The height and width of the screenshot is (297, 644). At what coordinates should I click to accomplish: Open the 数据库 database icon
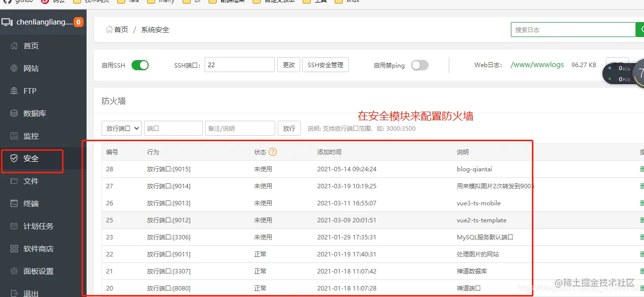[14, 113]
